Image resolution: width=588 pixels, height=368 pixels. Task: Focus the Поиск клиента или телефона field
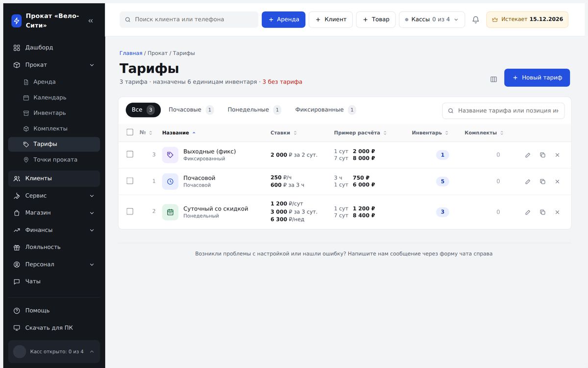[189, 20]
